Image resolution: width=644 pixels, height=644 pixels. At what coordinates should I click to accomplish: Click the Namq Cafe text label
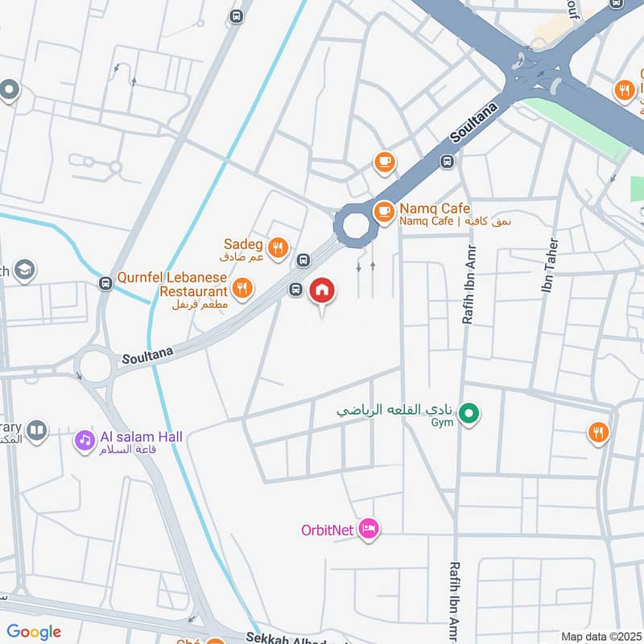point(435,208)
